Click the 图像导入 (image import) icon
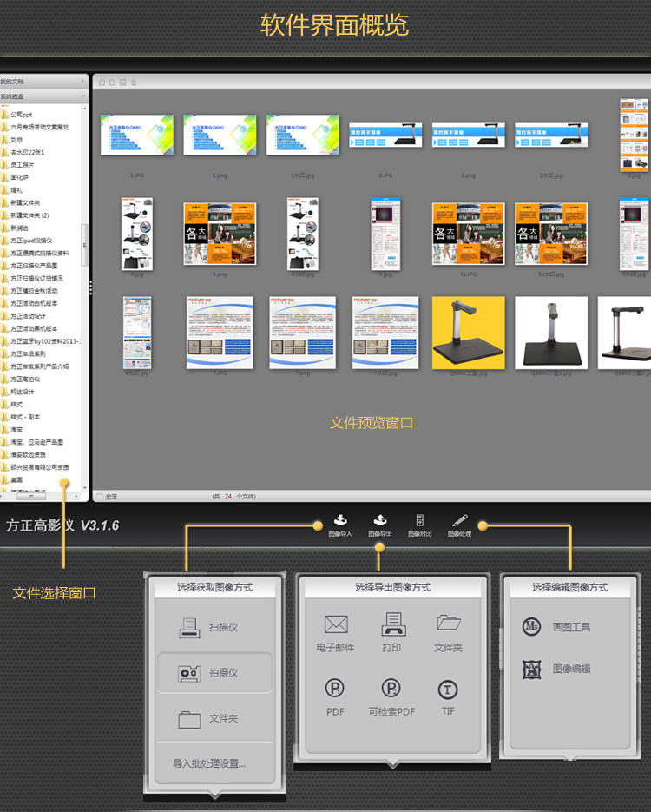Viewport: 651px width, 812px height. click(x=340, y=522)
